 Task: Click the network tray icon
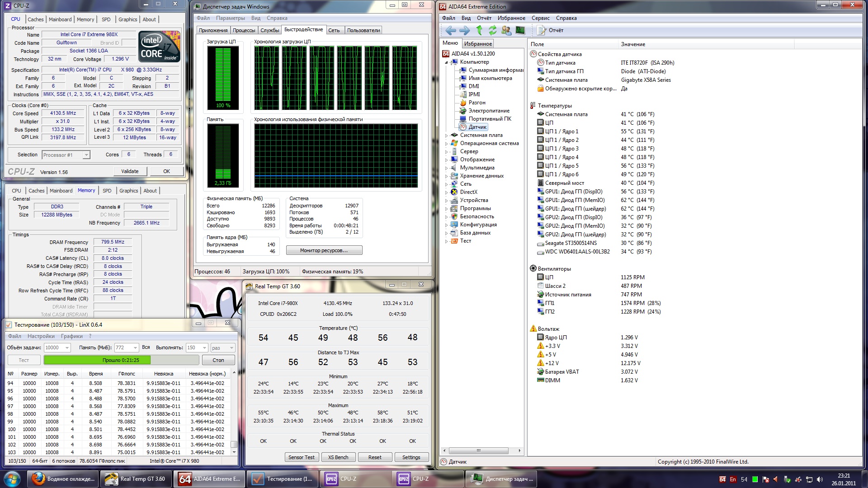coord(809,479)
